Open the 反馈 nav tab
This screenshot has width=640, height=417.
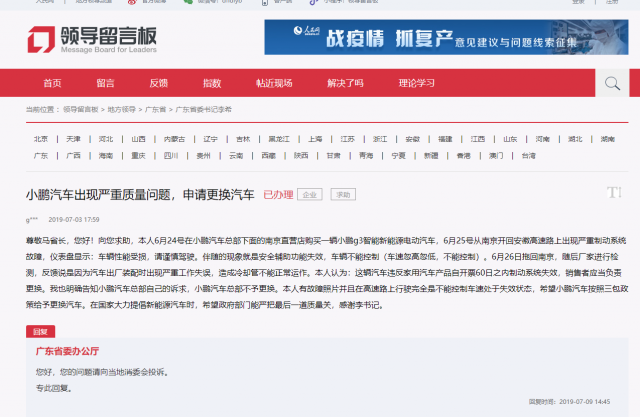(x=158, y=83)
